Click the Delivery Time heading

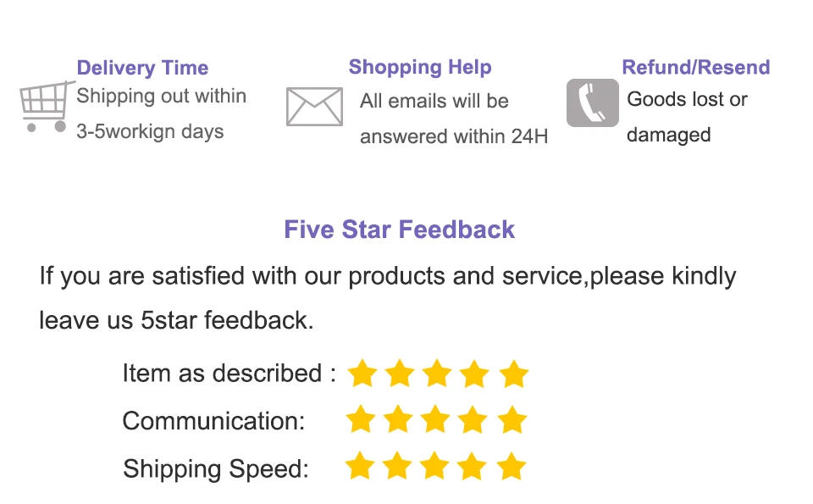point(142,68)
